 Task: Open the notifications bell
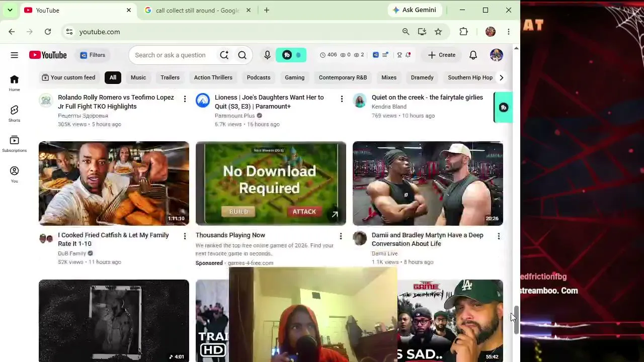[x=473, y=55]
